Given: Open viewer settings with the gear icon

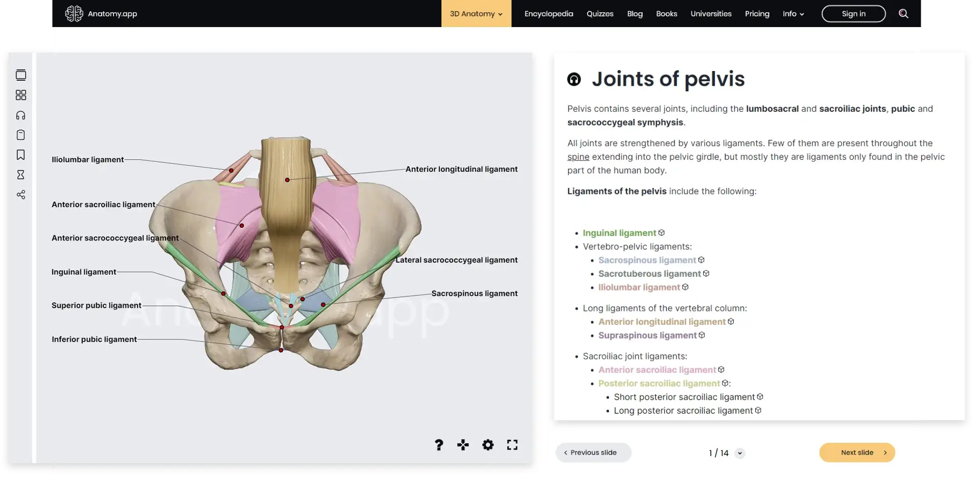Looking at the screenshot, I should tap(488, 445).
